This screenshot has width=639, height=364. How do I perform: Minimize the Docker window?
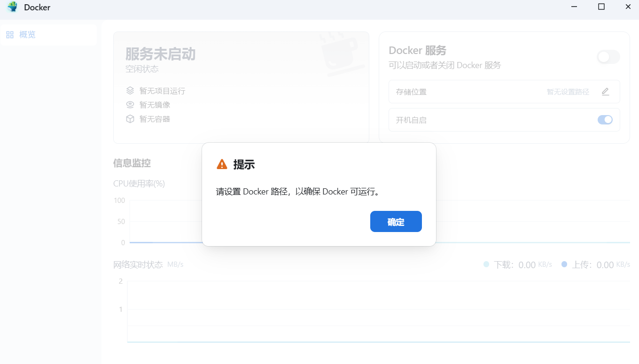tap(575, 7)
